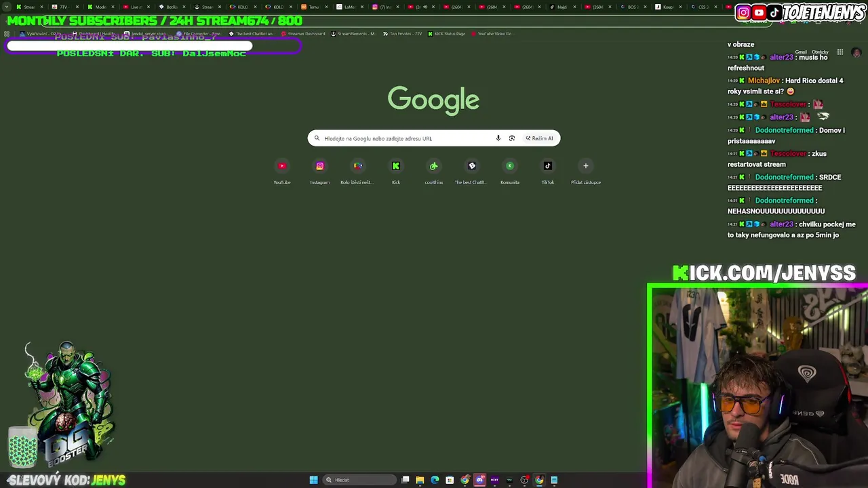Open Top Emotes - 7TV bookmark
This screenshot has height=488, width=868.
point(403,34)
